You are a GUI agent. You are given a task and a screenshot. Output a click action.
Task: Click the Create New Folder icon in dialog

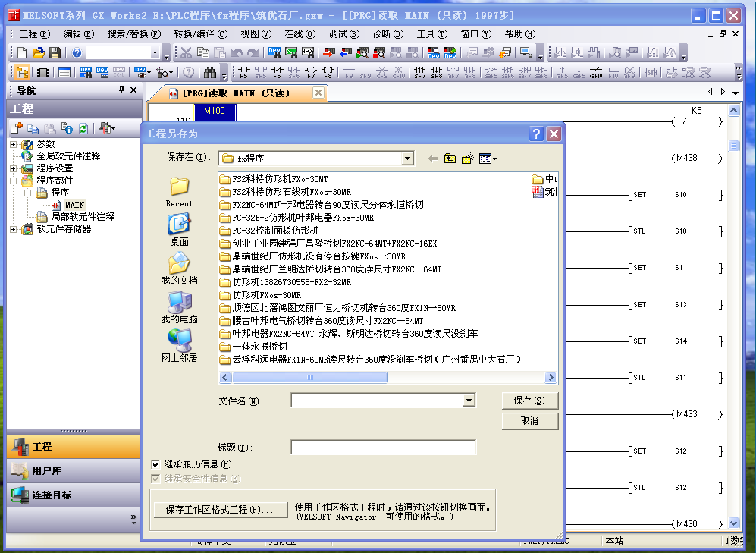click(x=468, y=159)
